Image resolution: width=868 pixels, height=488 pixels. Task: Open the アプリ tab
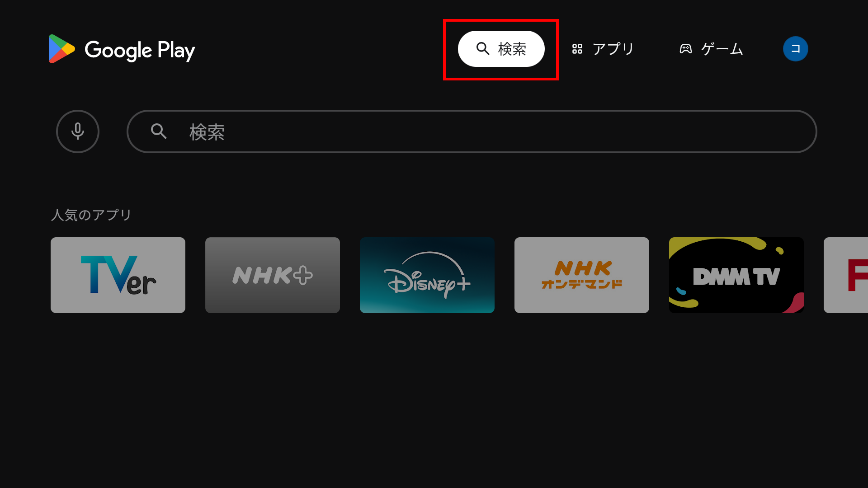(x=603, y=49)
